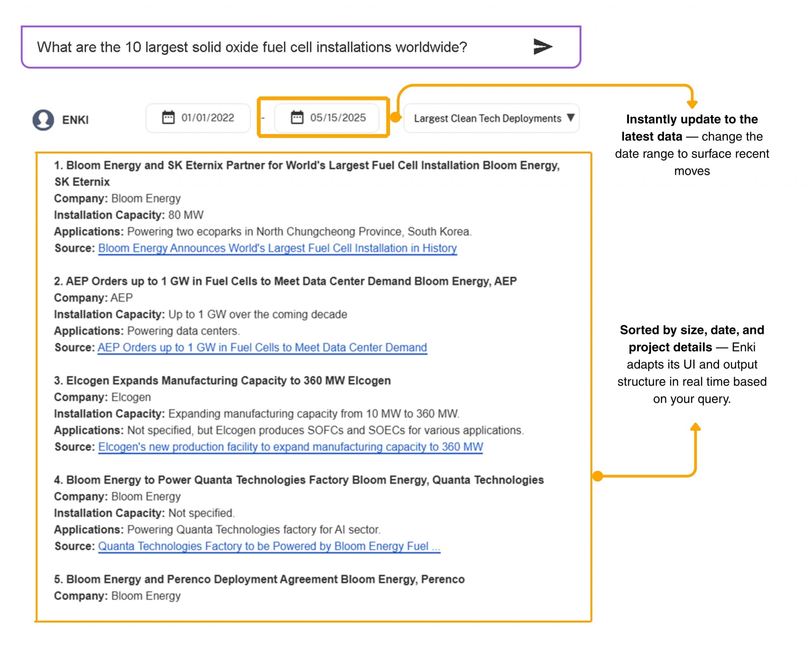Viewport: 807px width, 672px height.
Task: Click the 01/01/2022 start date field
Action: 207,118
